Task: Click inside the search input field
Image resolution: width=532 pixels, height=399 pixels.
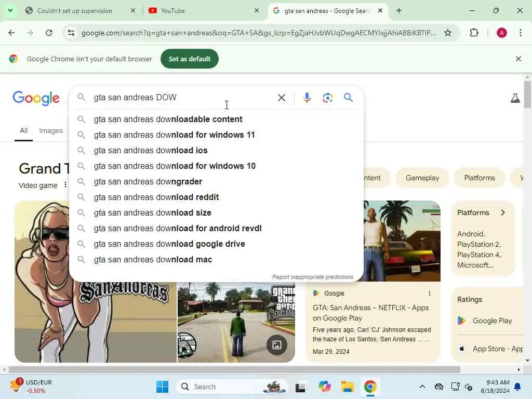Action: click(183, 97)
